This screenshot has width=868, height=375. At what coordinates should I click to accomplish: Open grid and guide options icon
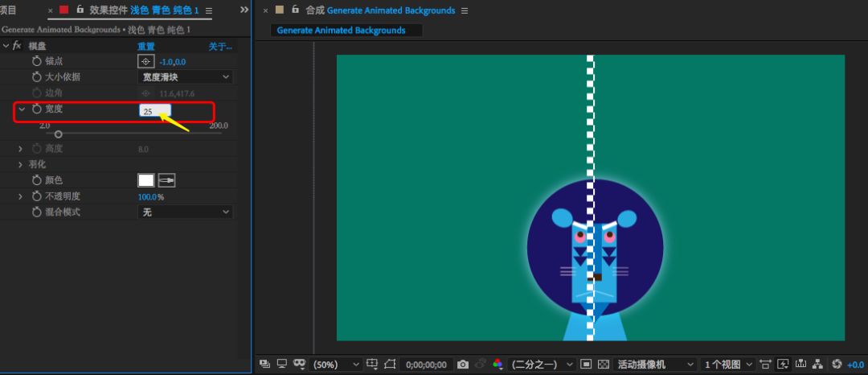[371, 365]
